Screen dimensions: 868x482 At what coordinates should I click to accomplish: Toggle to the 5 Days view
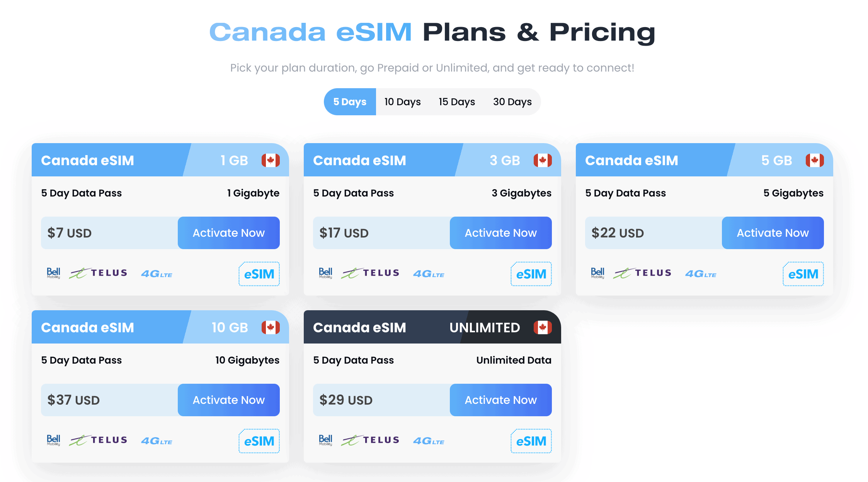coord(349,102)
